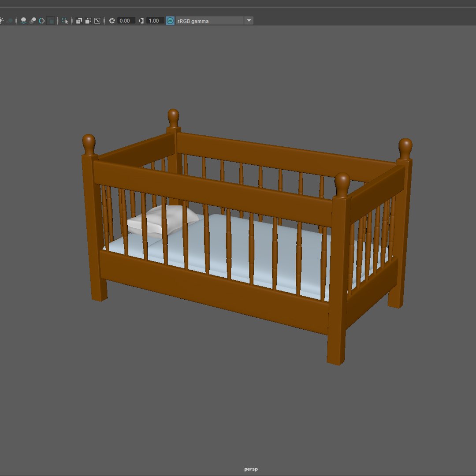Toggle X-Ray display mode

point(79,21)
